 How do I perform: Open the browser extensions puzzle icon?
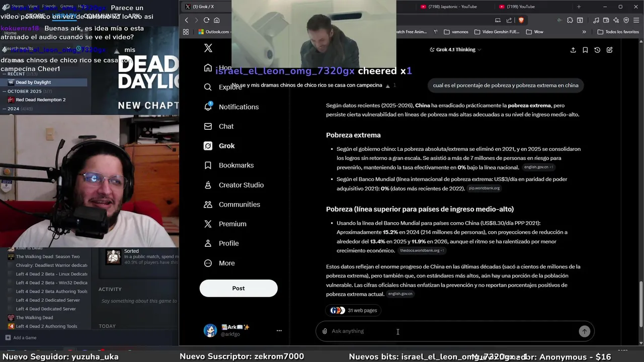[x=570, y=20]
